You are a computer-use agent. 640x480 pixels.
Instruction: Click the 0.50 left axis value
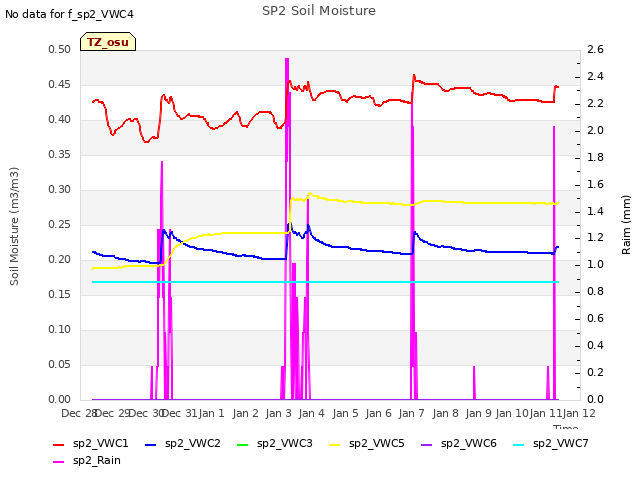60,49
